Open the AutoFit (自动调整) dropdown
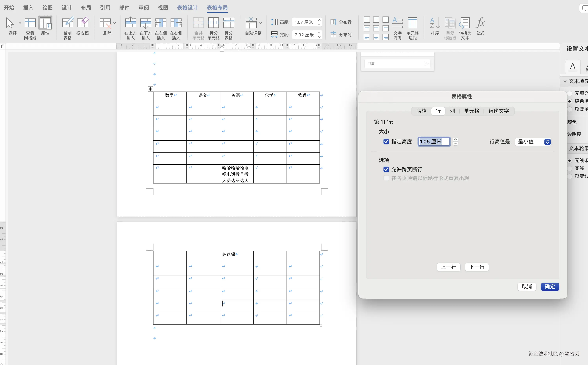588x365 pixels. [x=260, y=23]
